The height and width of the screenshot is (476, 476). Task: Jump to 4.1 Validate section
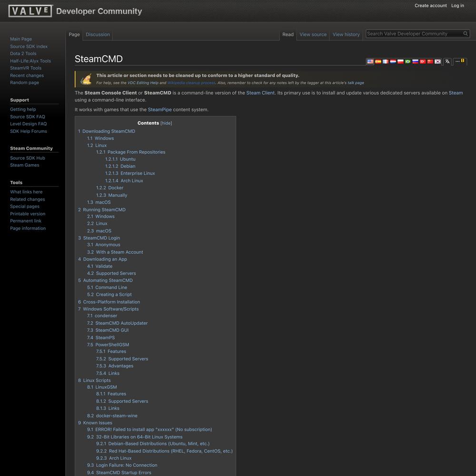(x=99, y=266)
